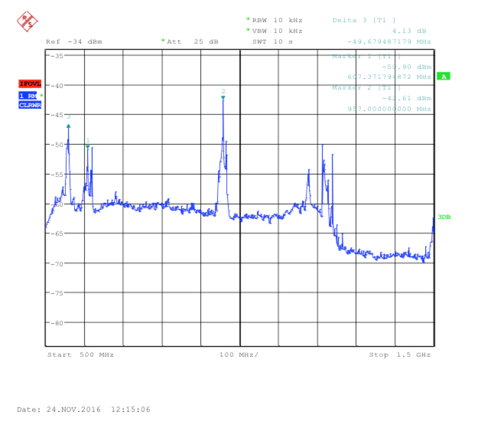Click the Rohde & Schwarz logo
The width and height of the screenshot is (504, 421).
28,21
